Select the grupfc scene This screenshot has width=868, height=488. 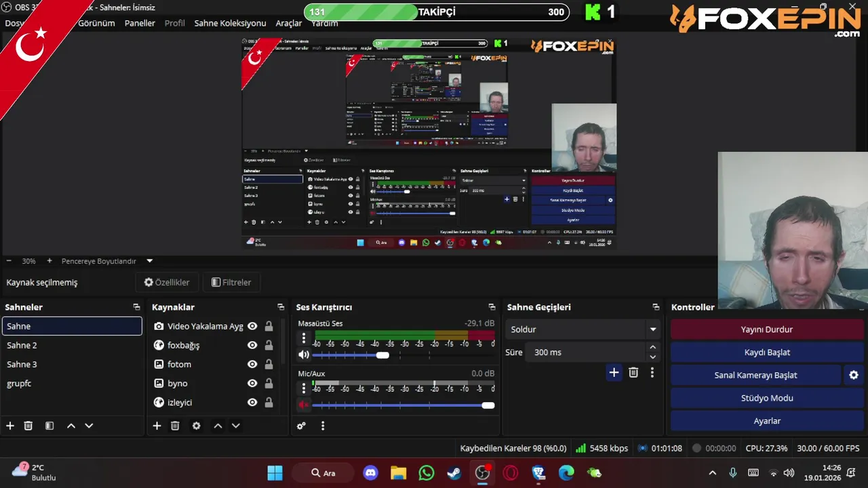coord(72,383)
